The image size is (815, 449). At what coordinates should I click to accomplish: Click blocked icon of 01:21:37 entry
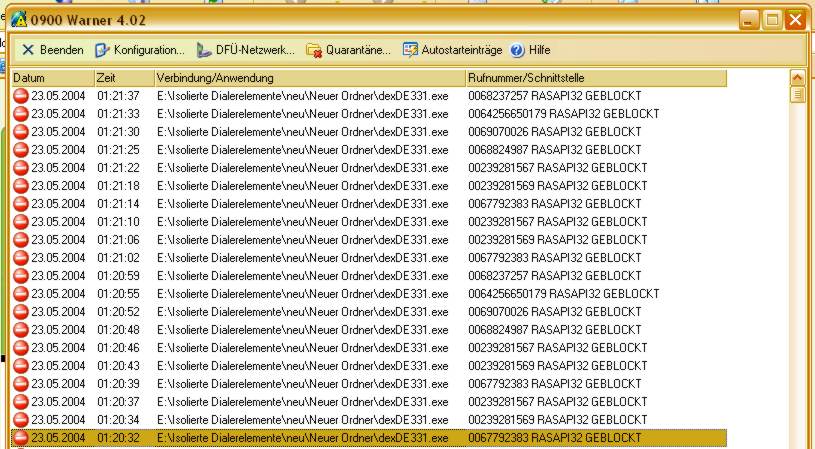point(20,96)
